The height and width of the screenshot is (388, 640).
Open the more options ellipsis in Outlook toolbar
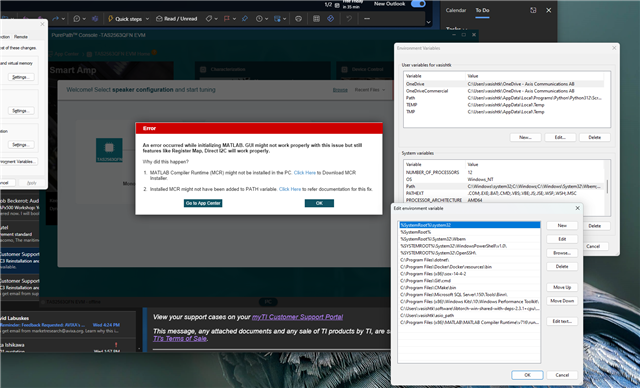click(x=367, y=19)
